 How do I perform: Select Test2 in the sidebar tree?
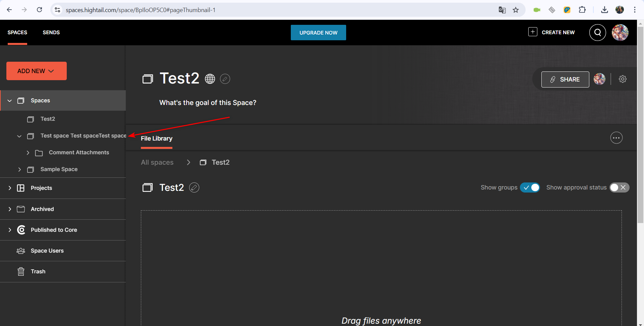tap(48, 119)
